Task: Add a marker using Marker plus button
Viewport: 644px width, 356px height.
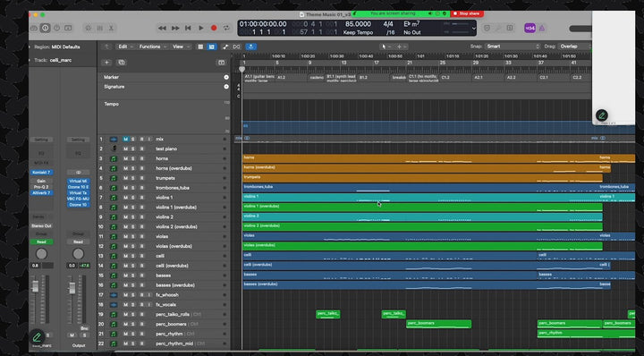Action: [x=226, y=77]
